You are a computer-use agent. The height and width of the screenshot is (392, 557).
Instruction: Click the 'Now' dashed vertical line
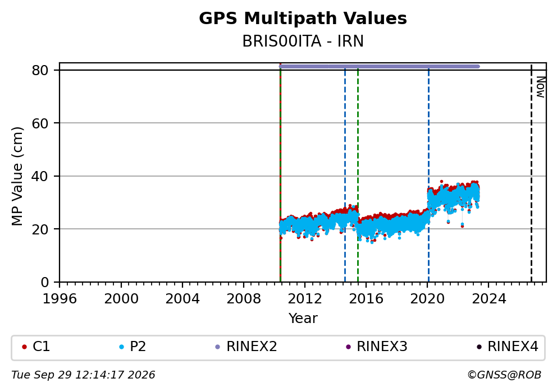[x=531, y=174]
